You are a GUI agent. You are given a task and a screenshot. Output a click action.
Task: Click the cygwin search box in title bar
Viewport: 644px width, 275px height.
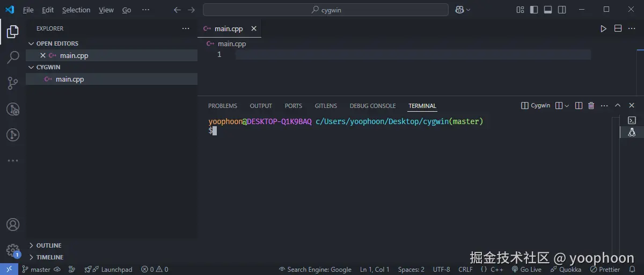tap(326, 10)
